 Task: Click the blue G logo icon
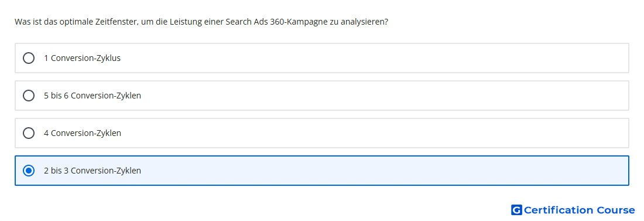pyautogui.click(x=516, y=210)
